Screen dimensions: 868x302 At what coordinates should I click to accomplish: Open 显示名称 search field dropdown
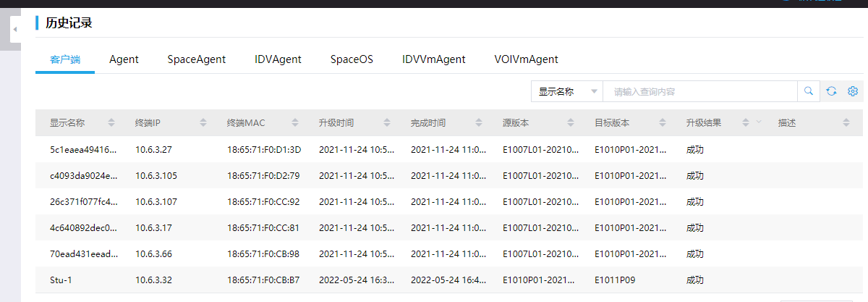pos(567,91)
